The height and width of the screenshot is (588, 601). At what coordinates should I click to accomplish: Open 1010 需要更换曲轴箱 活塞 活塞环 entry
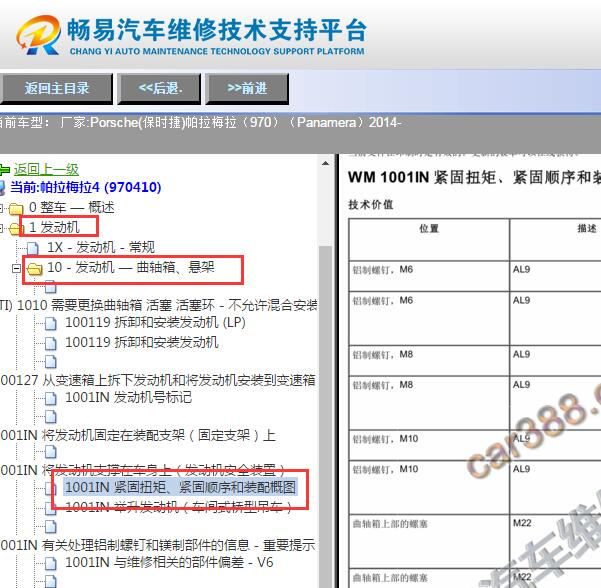tap(159, 305)
